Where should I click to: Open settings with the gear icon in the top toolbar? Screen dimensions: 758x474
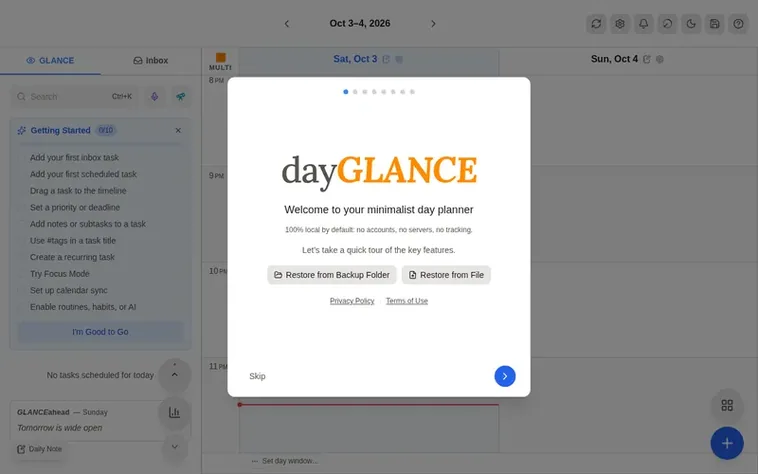click(620, 24)
